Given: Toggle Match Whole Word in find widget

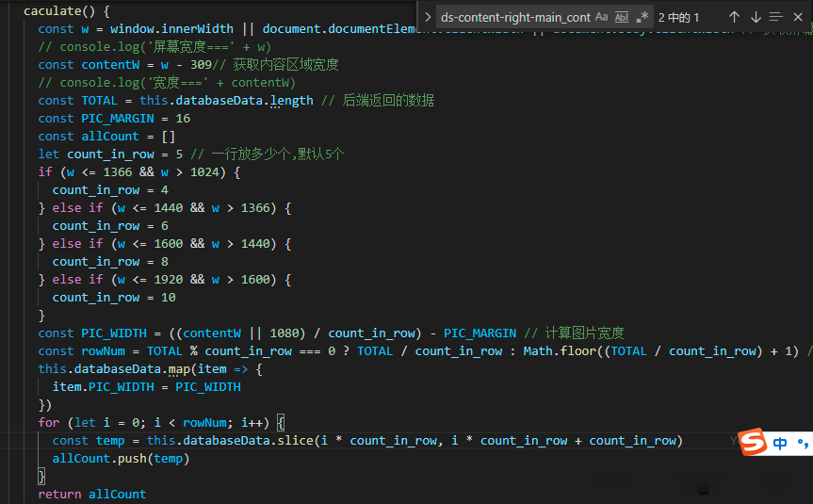Looking at the screenshot, I should [622, 17].
